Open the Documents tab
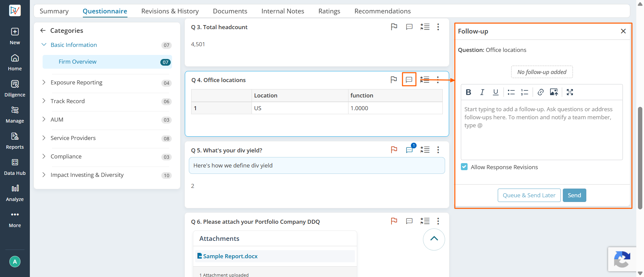Screen dimensions: 644x277 [x=230, y=11]
